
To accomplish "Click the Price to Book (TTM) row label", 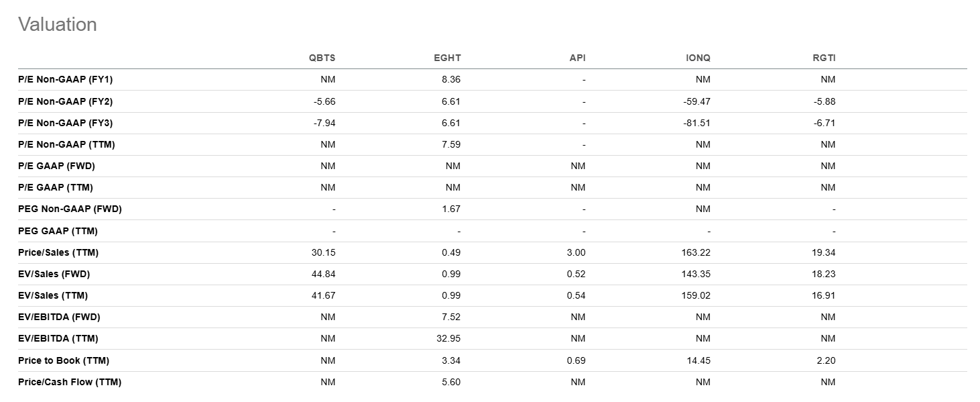I will tap(64, 360).
